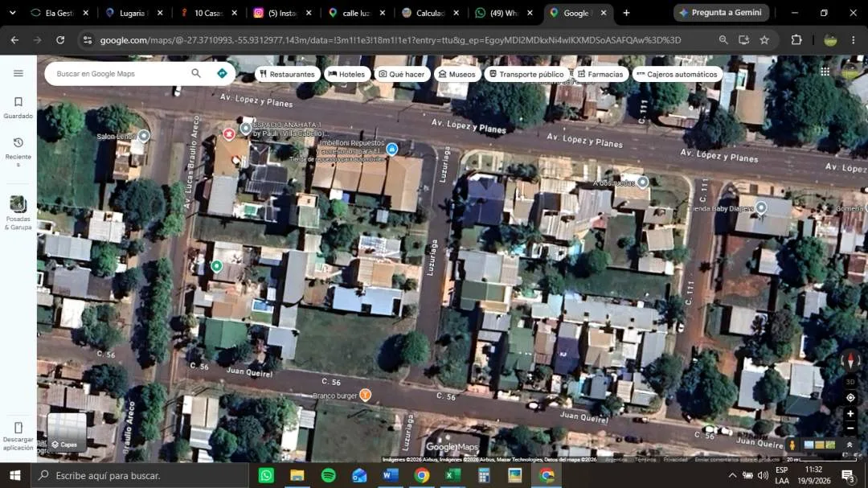
Task: Open a new browser tab
Action: coord(627,13)
